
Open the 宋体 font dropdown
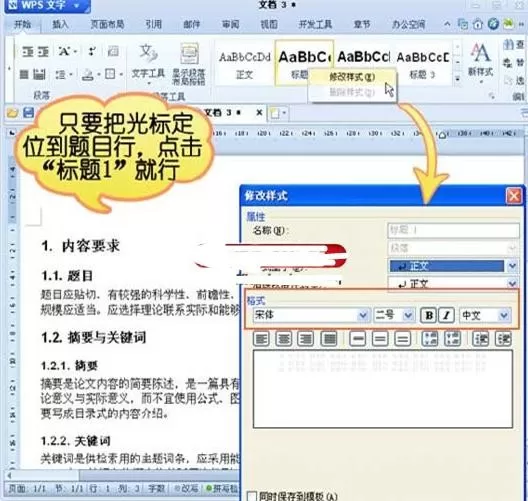coord(363,315)
